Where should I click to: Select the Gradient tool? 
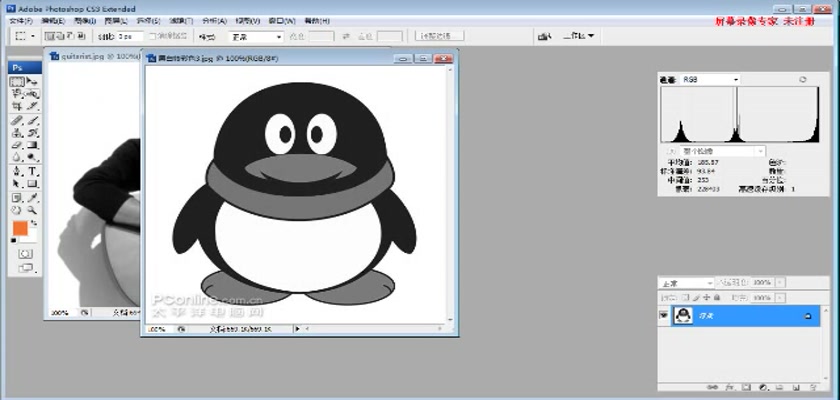coord(33,145)
